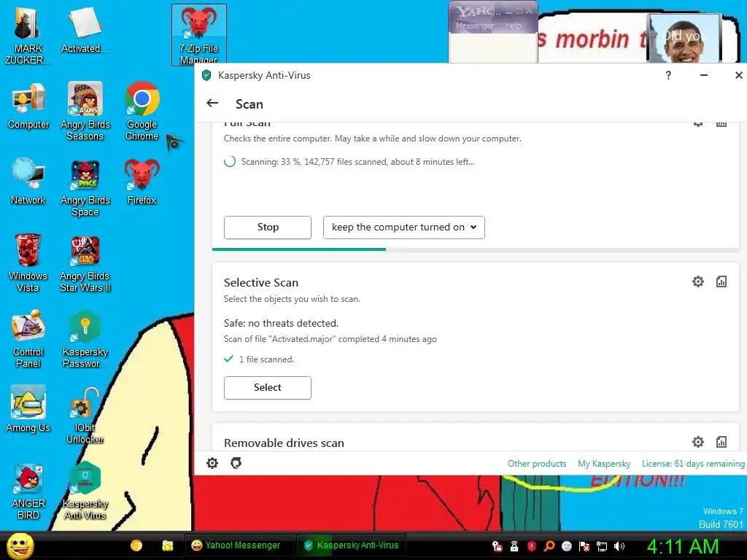
Task: Click the Full Scan progress bar
Action: point(476,249)
